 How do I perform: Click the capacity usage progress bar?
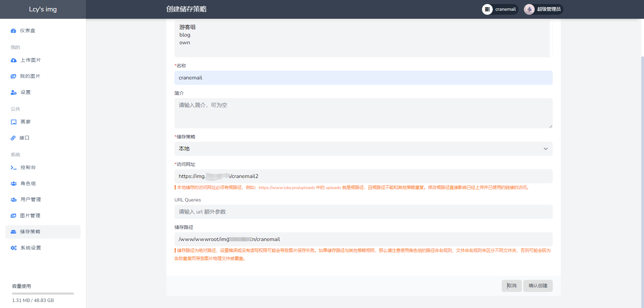point(43,294)
